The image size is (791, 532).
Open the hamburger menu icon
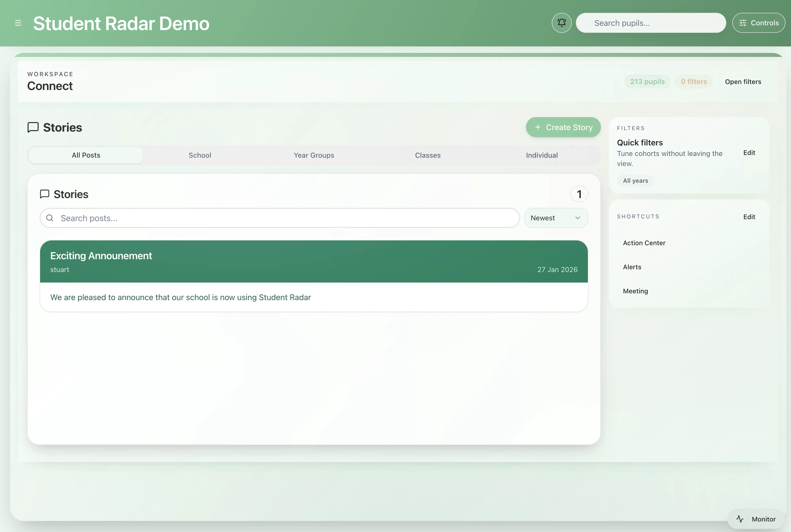pos(18,23)
